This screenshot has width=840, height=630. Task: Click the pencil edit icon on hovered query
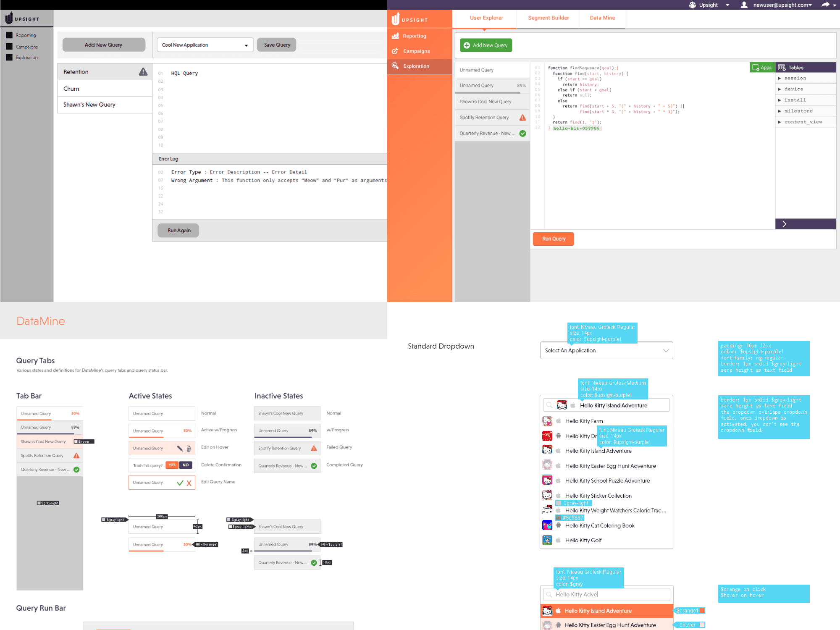point(180,448)
